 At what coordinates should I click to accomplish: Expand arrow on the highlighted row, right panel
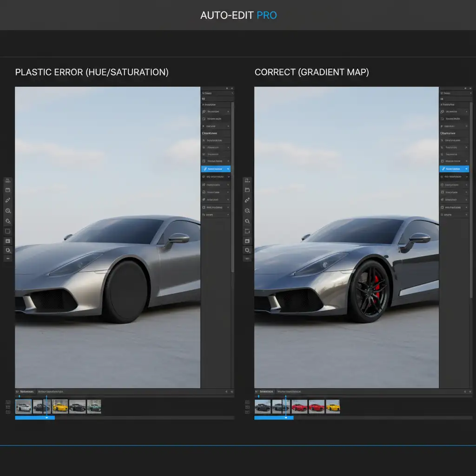pos(467,169)
